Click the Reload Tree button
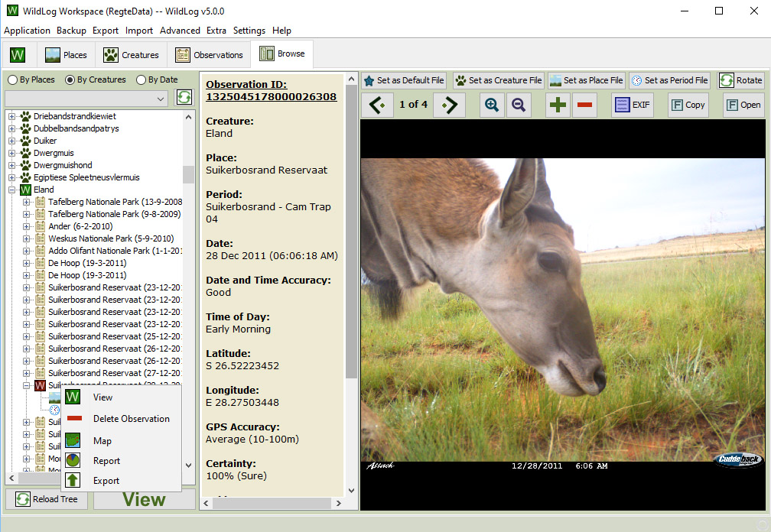This screenshot has height=532, width=771. tap(46, 499)
